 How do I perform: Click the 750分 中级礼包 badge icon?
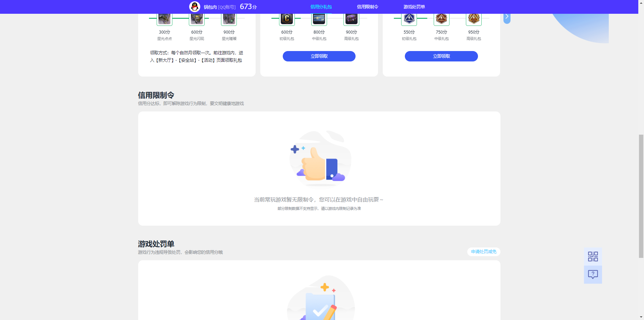[x=441, y=19]
